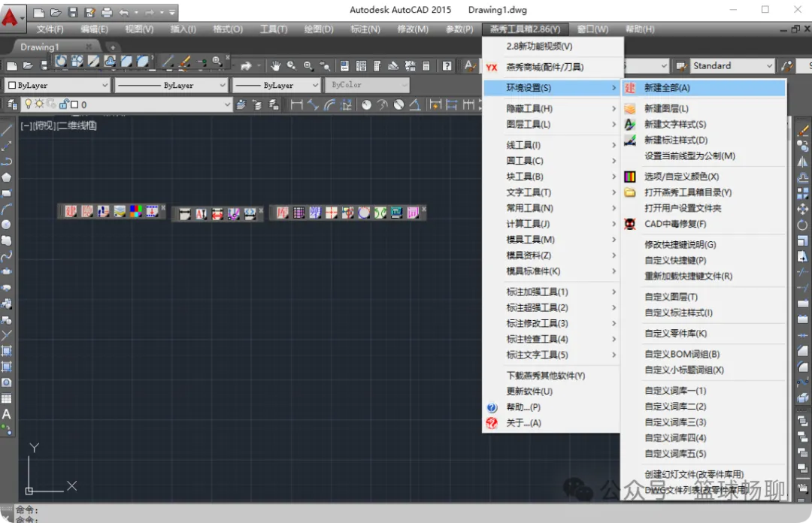Expand the 隐藏工具(H) submenu
Viewport: 812px width, 523px height.
click(x=551, y=109)
